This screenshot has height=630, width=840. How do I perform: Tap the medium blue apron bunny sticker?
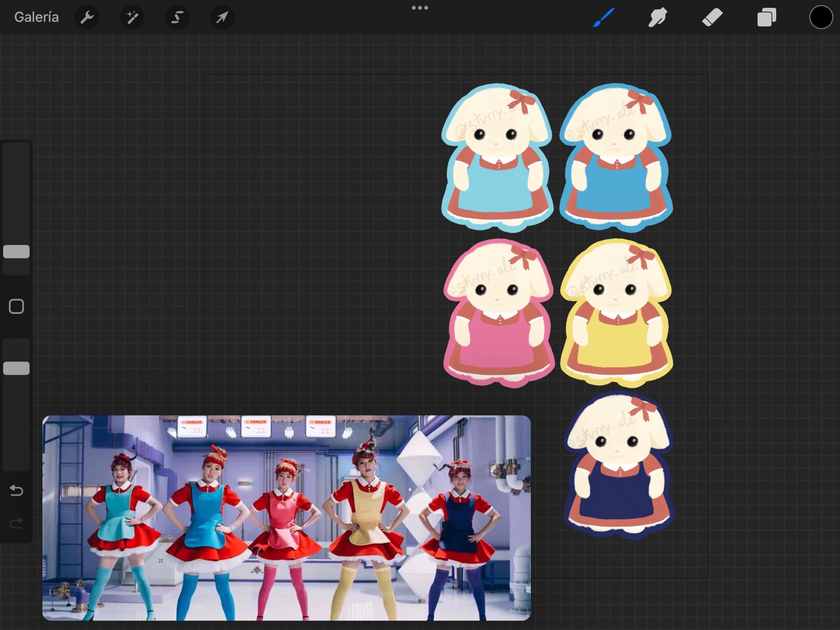pyautogui.click(x=616, y=158)
